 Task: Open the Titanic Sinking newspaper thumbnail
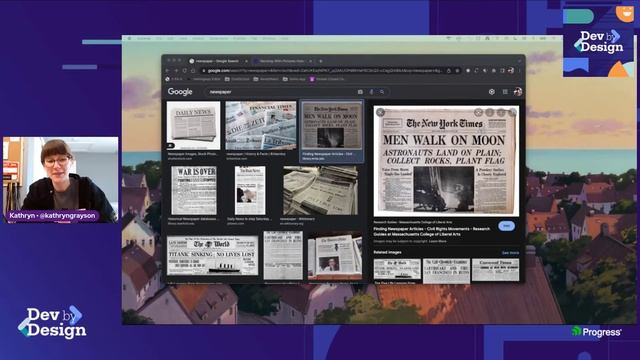tap(213, 255)
